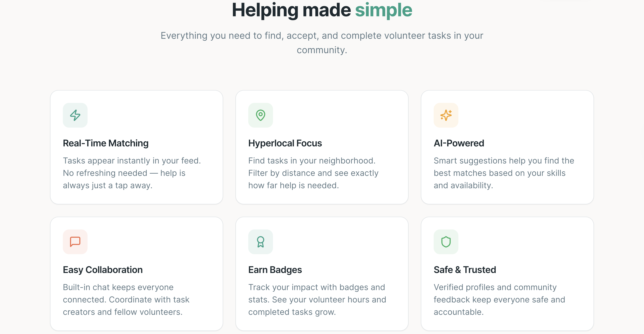644x334 pixels.
Task: Click the chat bubble Easy Collaboration icon
Action: point(75,242)
